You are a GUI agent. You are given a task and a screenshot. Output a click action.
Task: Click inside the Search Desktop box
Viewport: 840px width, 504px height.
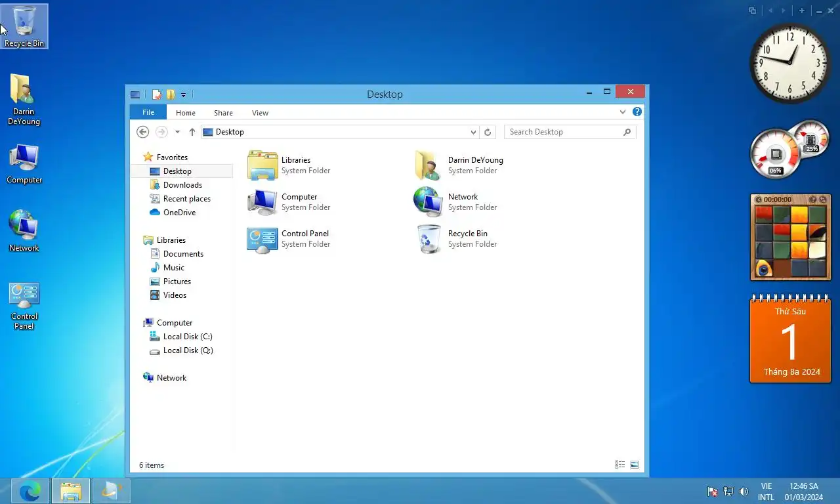point(563,132)
